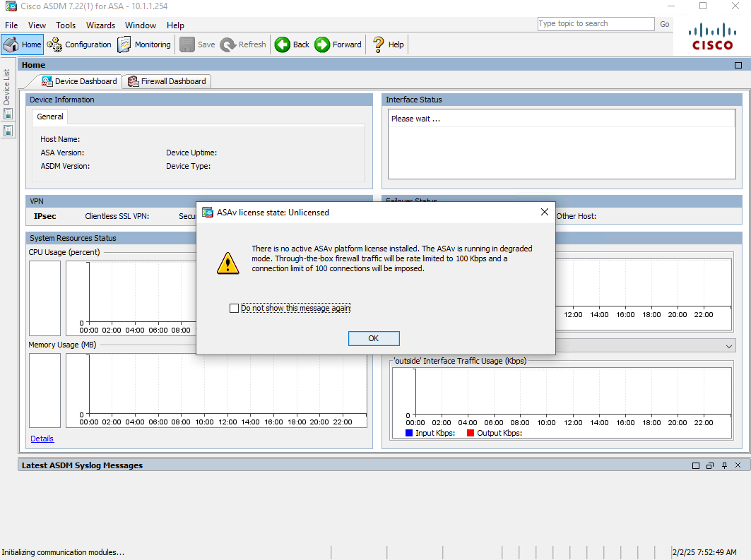Close the Syslog Messages panel
The height and width of the screenshot is (560, 751).
pos(738,465)
